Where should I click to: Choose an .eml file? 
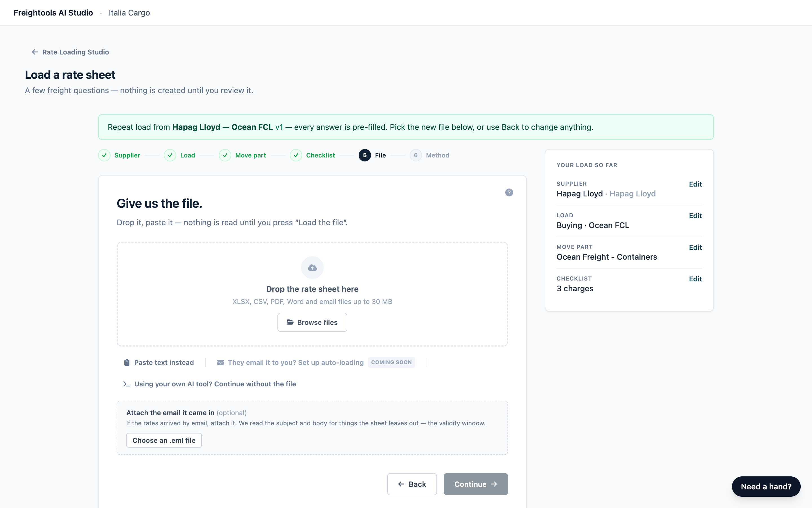pyautogui.click(x=164, y=441)
